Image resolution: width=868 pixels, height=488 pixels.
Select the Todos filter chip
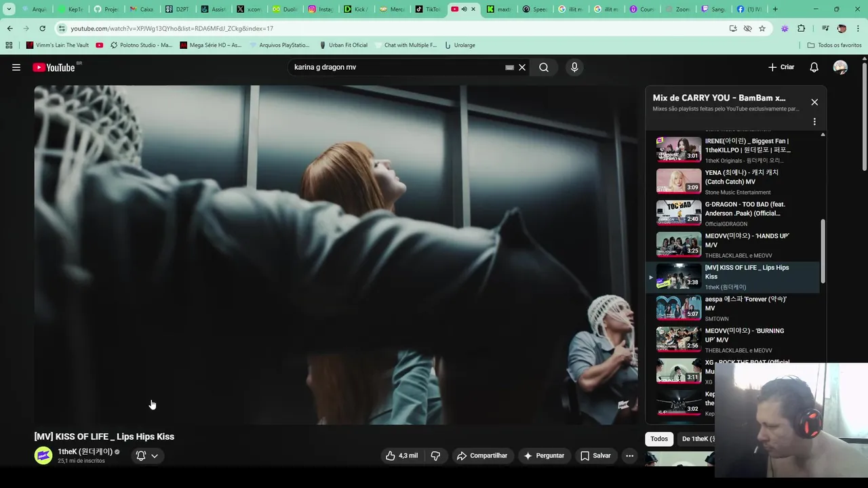click(659, 439)
